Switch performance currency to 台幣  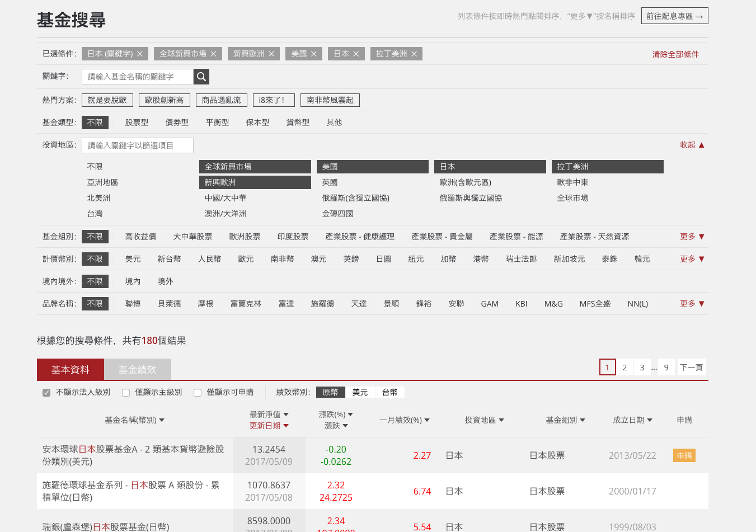pos(389,392)
